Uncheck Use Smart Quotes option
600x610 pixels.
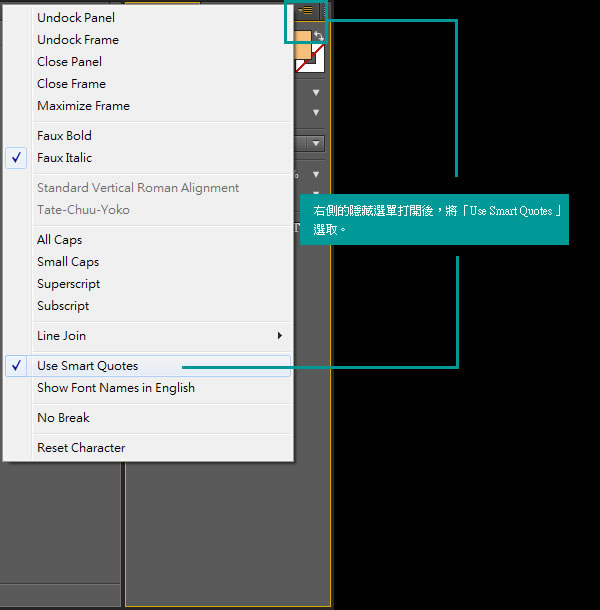coord(148,366)
